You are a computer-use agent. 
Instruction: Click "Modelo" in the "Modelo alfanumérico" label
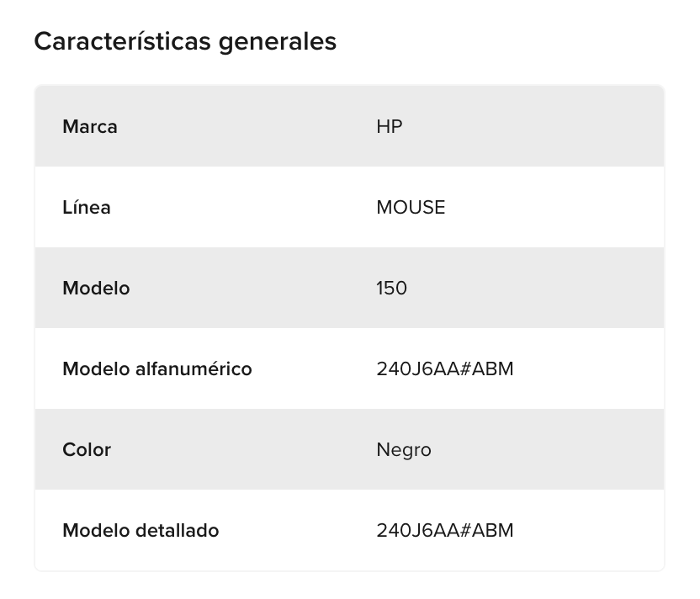[x=96, y=369]
